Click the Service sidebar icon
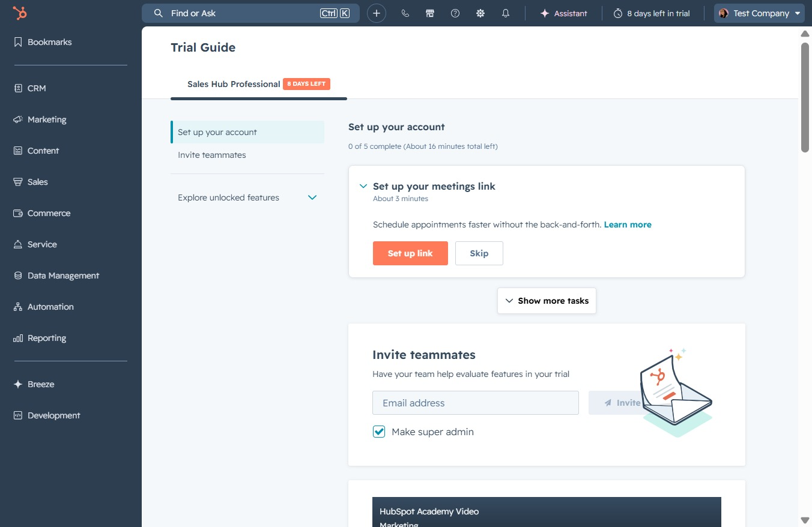The height and width of the screenshot is (527, 812). 18,244
